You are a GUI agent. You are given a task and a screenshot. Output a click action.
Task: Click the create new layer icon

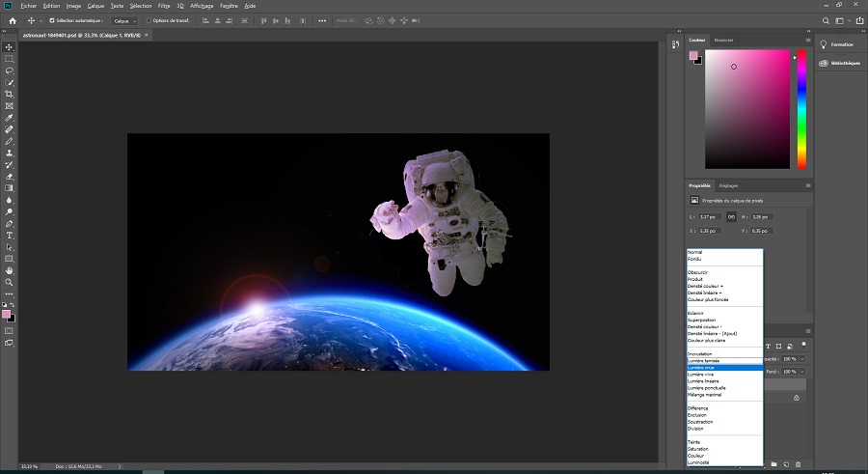(x=786, y=464)
